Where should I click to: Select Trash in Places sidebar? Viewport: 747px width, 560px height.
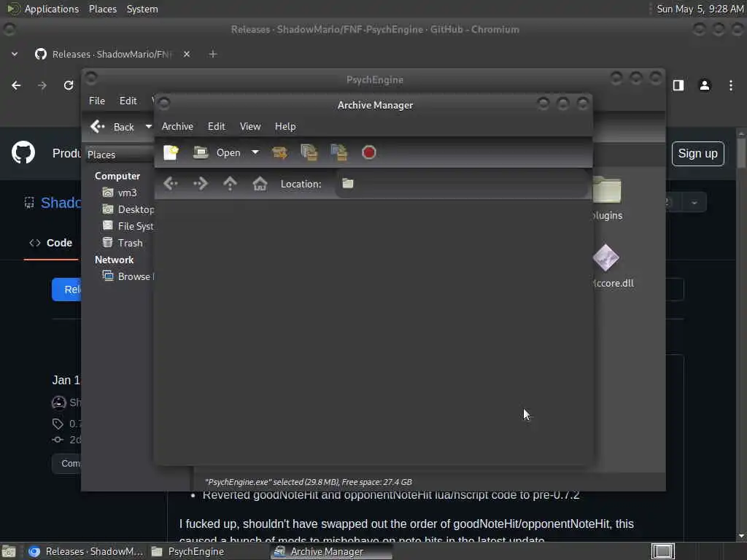click(x=123, y=243)
